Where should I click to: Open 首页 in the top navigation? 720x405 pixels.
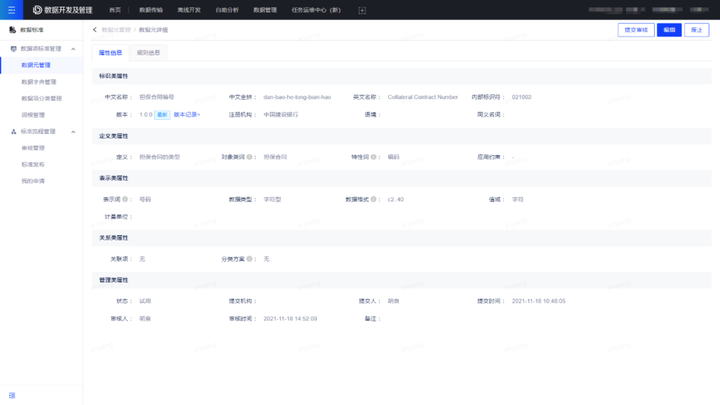pos(115,10)
